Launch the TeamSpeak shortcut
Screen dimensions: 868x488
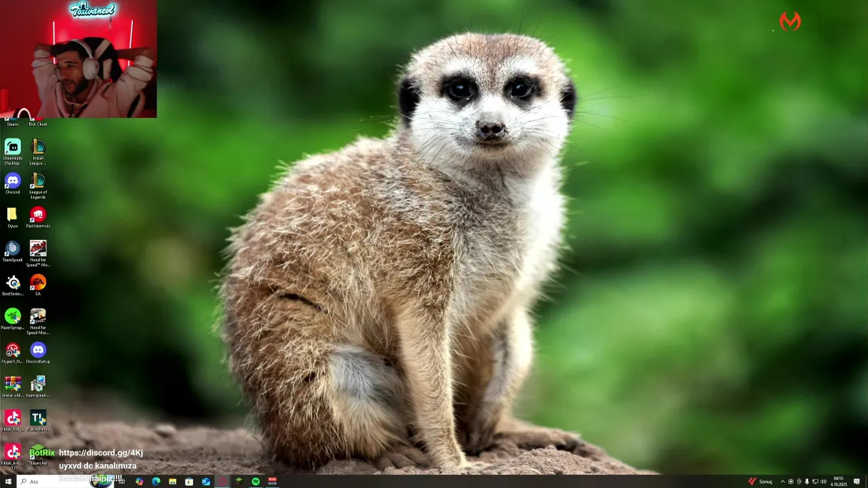click(12, 251)
